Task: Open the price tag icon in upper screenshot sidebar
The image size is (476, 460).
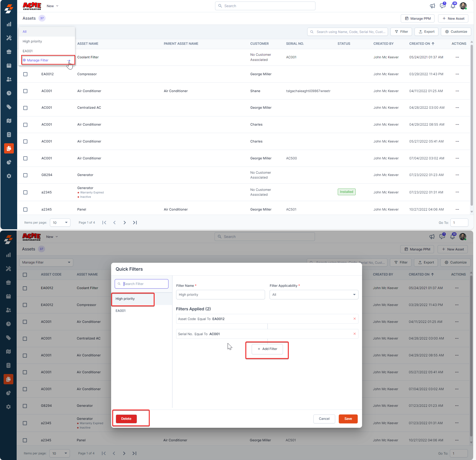Action: click(x=9, y=107)
